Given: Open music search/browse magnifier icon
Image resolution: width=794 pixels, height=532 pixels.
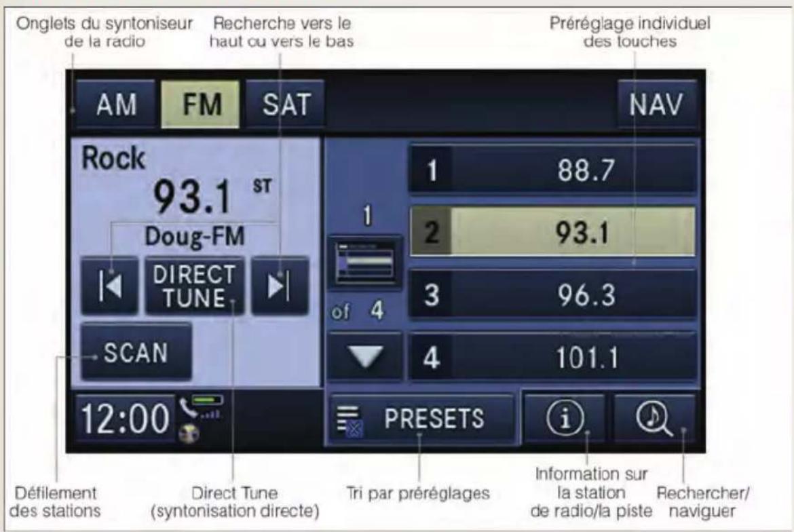Looking at the screenshot, I should 654,418.
